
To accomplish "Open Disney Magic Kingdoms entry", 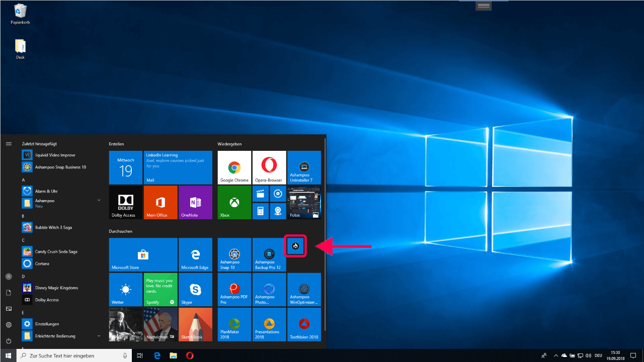I will coord(62,288).
